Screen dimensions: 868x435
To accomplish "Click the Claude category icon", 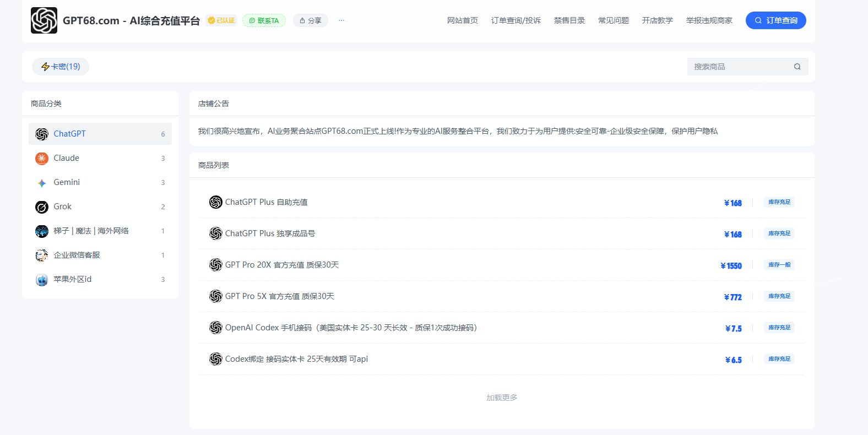I will click(42, 158).
